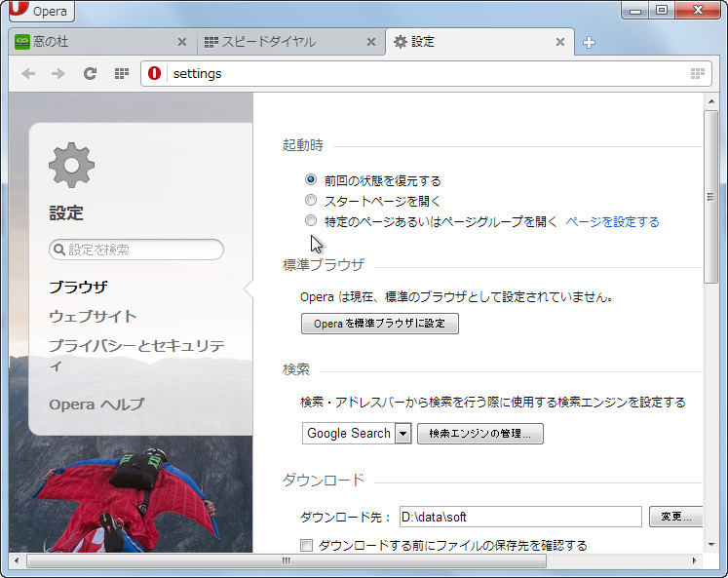
Task: Open Speed Dial from the toolbar grid icon
Action: [x=122, y=73]
